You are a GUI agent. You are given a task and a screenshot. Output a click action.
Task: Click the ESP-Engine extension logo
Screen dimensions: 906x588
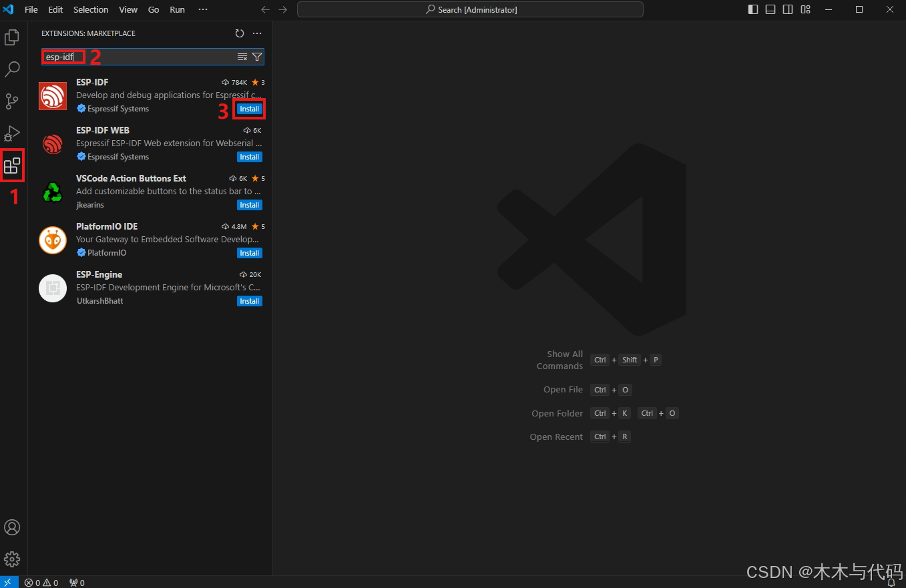tap(53, 288)
